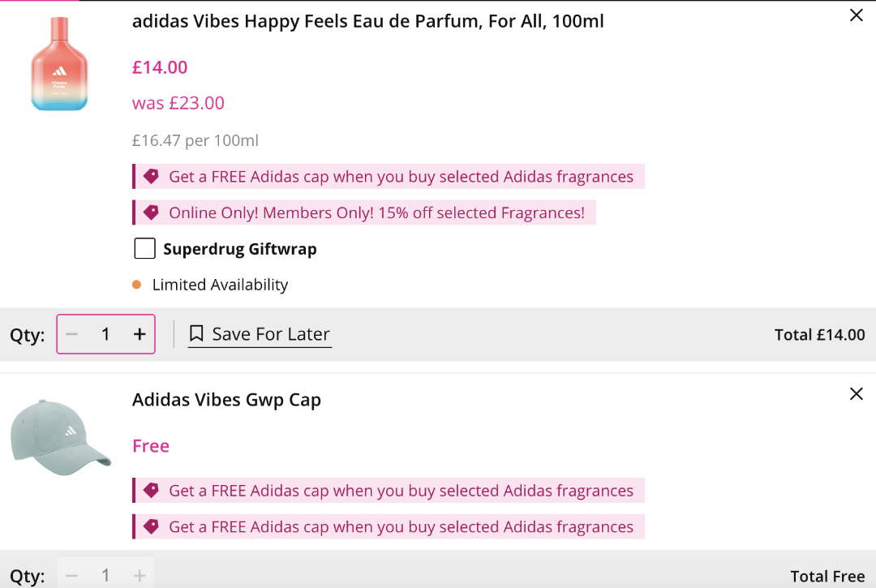Increase perfume quantity with plus button
Screen dimensions: 876x588
coord(140,334)
